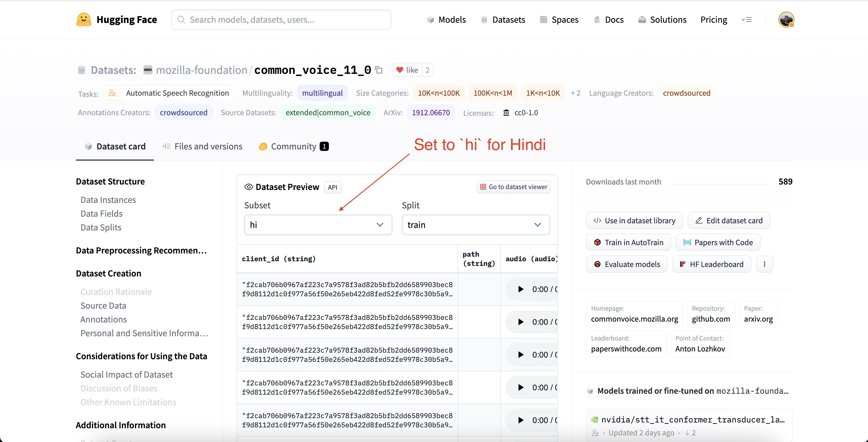Click the heart like icon

click(400, 70)
